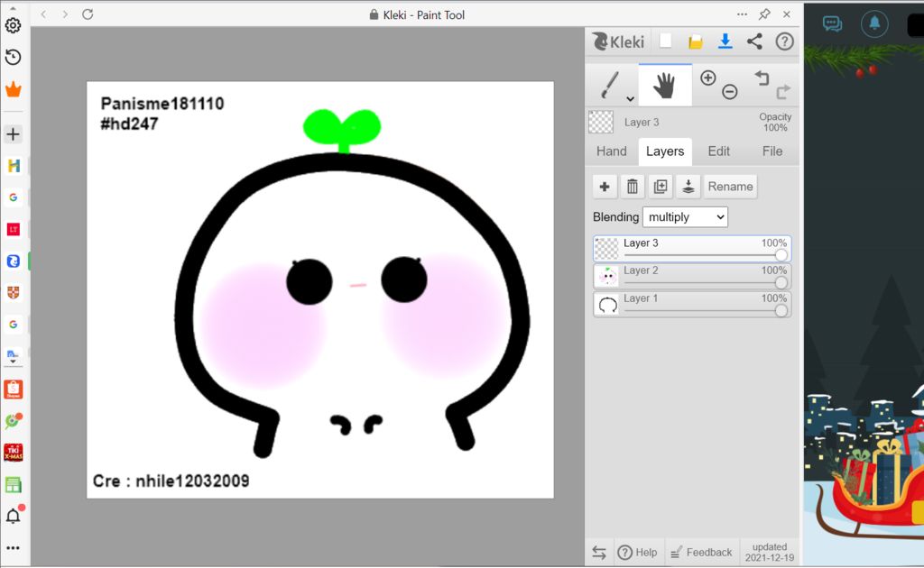
Task: Flip the panel side with the swap arrows
Action: click(599, 552)
